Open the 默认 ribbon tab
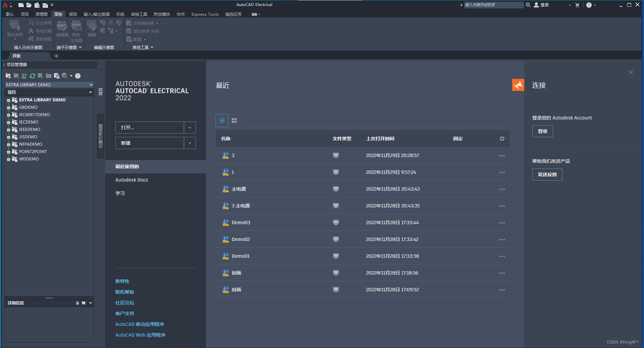The height and width of the screenshot is (348, 644). click(x=10, y=14)
